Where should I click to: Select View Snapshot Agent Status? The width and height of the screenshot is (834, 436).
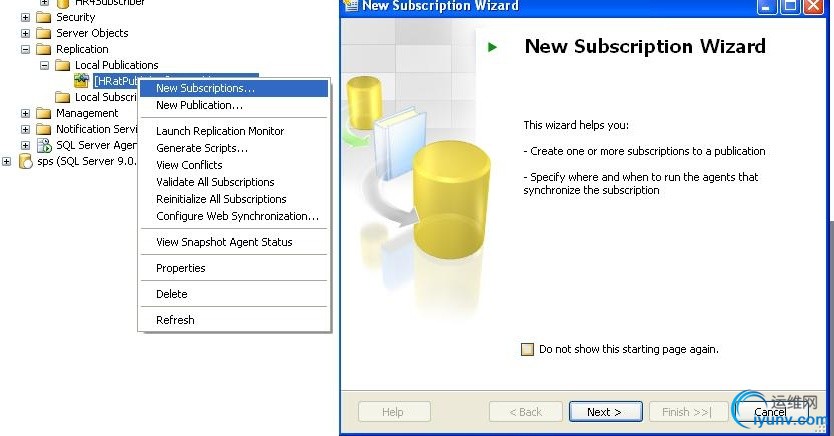(234, 242)
